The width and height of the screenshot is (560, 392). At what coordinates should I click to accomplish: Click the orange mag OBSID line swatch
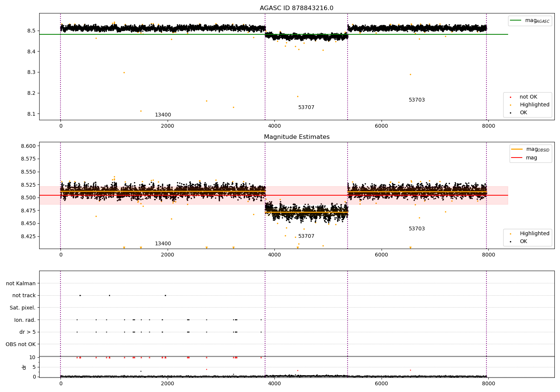coord(517,149)
